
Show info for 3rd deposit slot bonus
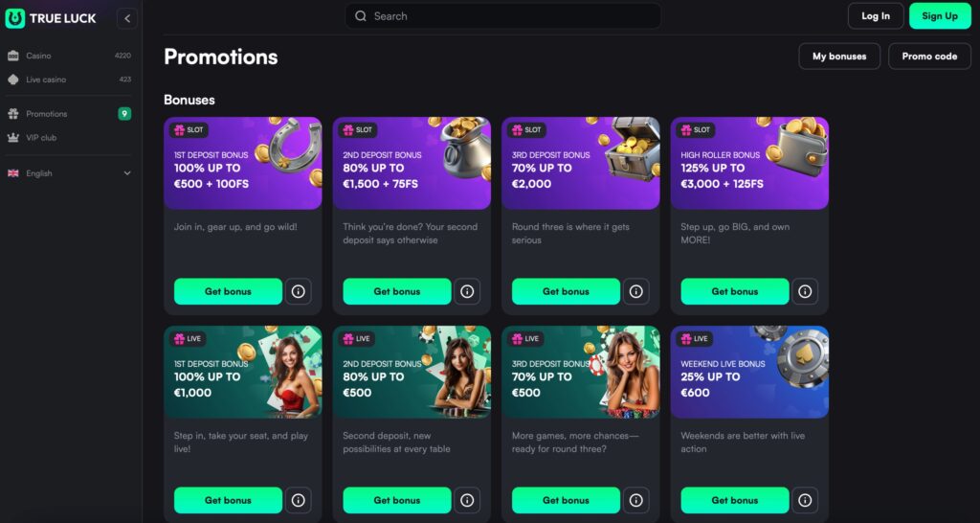(636, 291)
